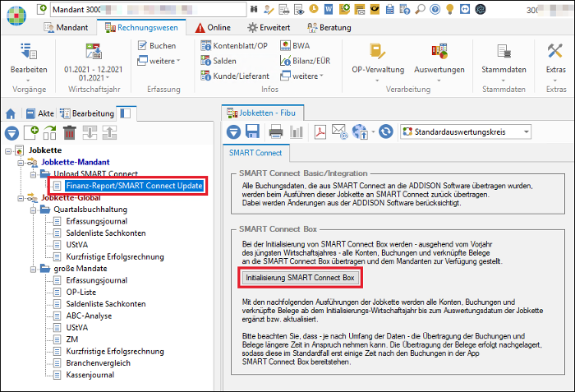Expand the weitere dropdown in Infos group

click(301, 76)
